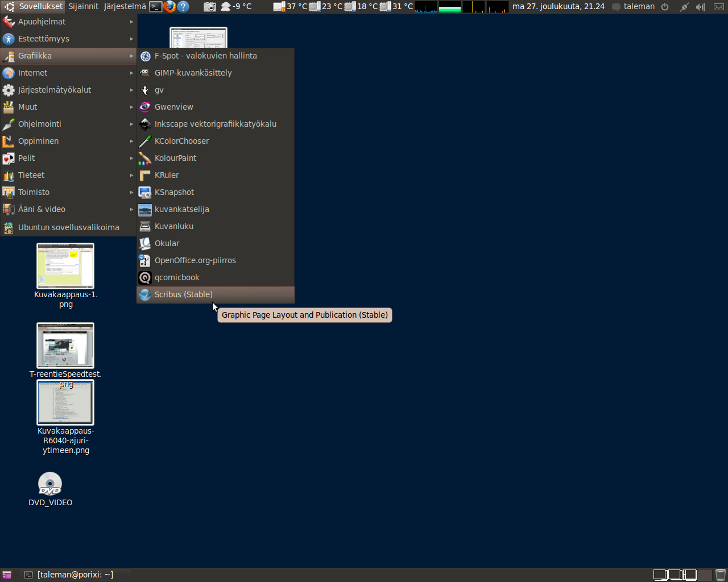Viewport: 728px width, 582px height.
Task: Open the Internet submenu
Action: [68, 73]
